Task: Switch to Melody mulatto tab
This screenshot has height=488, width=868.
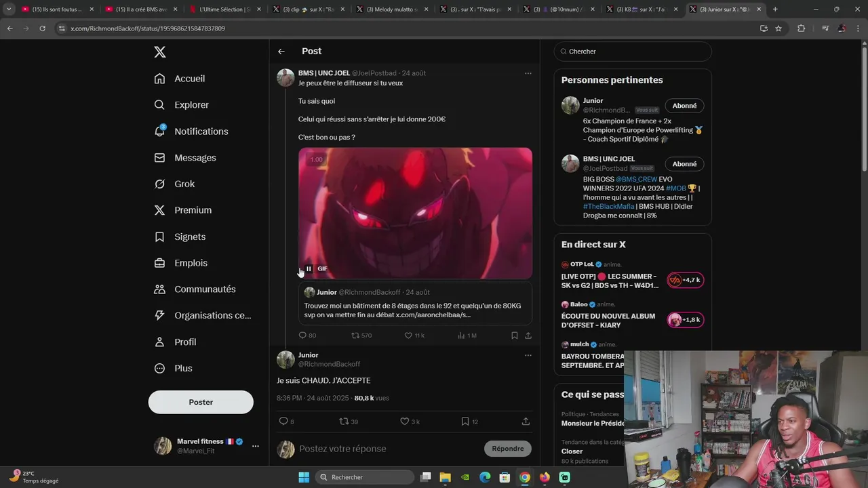Action: pyautogui.click(x=393, y=9)
